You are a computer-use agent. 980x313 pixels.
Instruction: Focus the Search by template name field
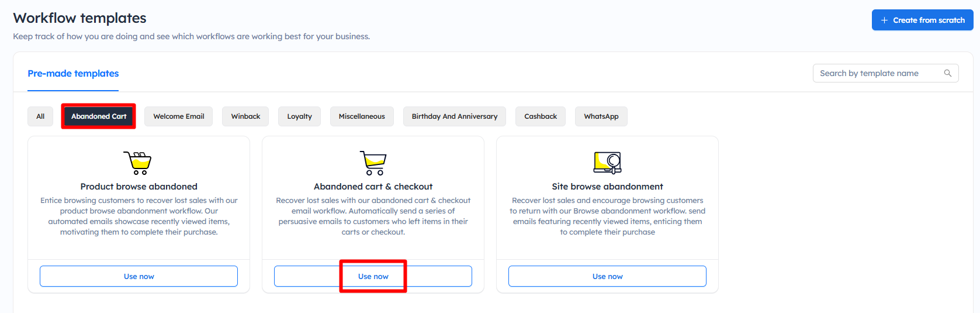pos(877,73)
